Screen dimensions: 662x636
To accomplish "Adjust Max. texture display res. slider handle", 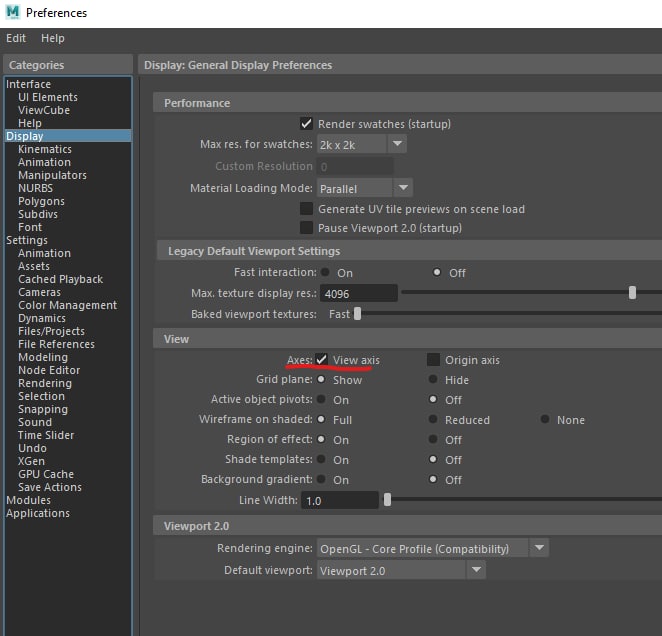I will (x=632, y=293).
